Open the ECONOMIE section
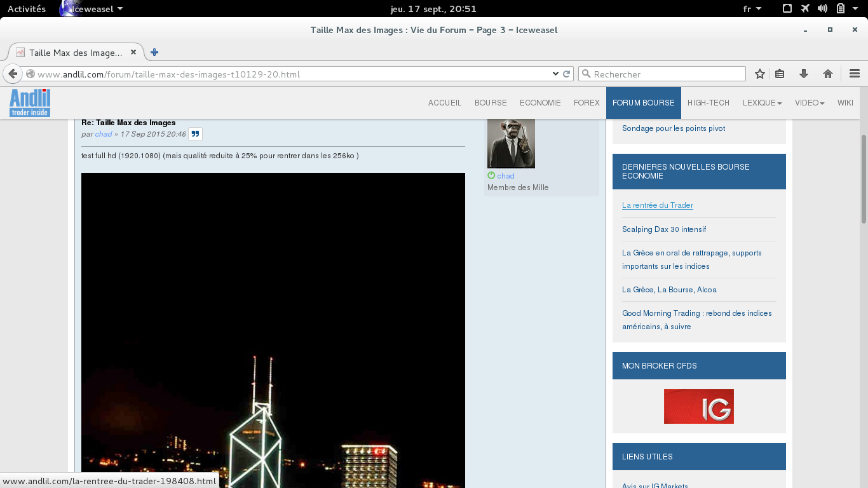Screen dimensions: 868x488 (x=540, y=103)
